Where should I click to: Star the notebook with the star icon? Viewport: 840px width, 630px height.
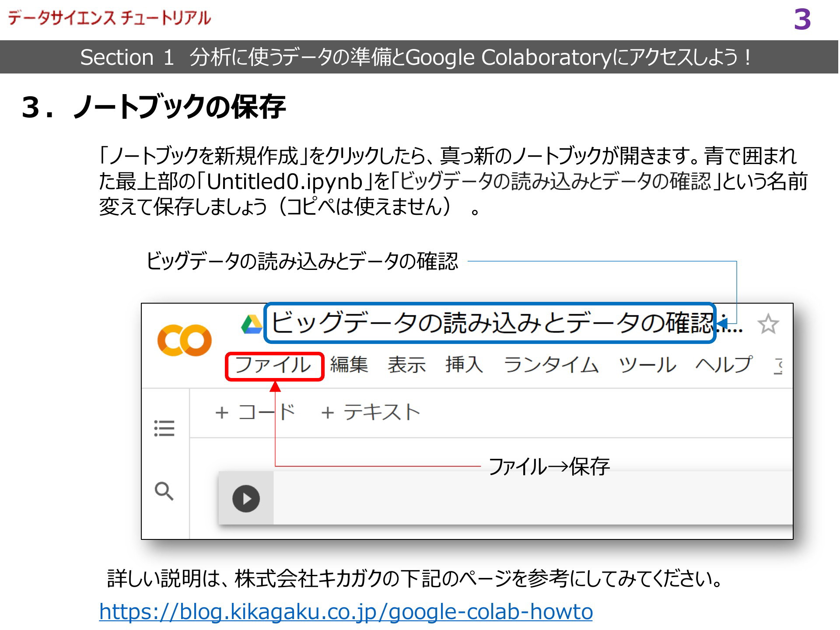[768, 324]
